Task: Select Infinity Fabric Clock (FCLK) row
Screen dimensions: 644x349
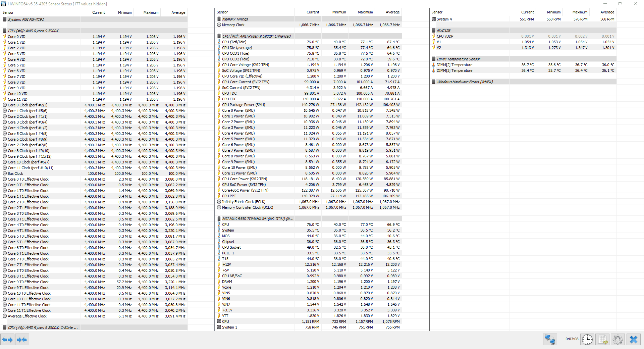Action: [308, 202]
